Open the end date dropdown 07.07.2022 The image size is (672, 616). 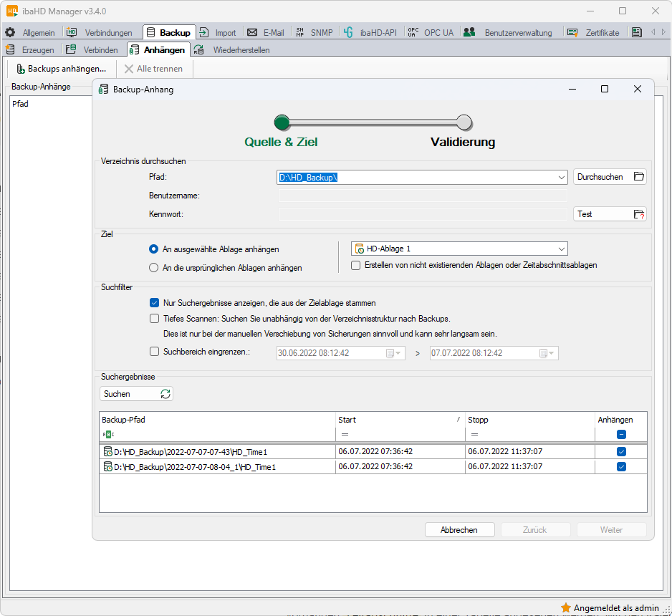coord(553,353)
